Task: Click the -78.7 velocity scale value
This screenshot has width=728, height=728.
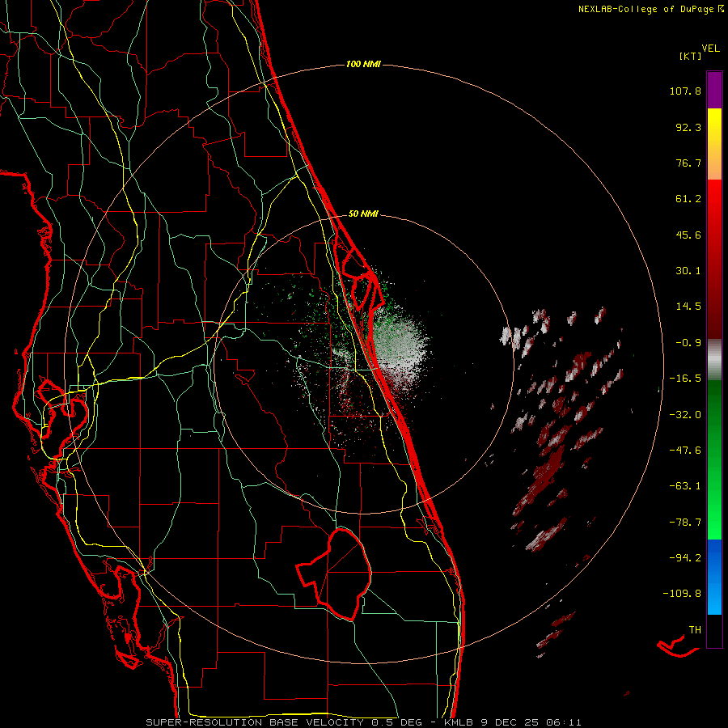Action: [x=685, y=523]
